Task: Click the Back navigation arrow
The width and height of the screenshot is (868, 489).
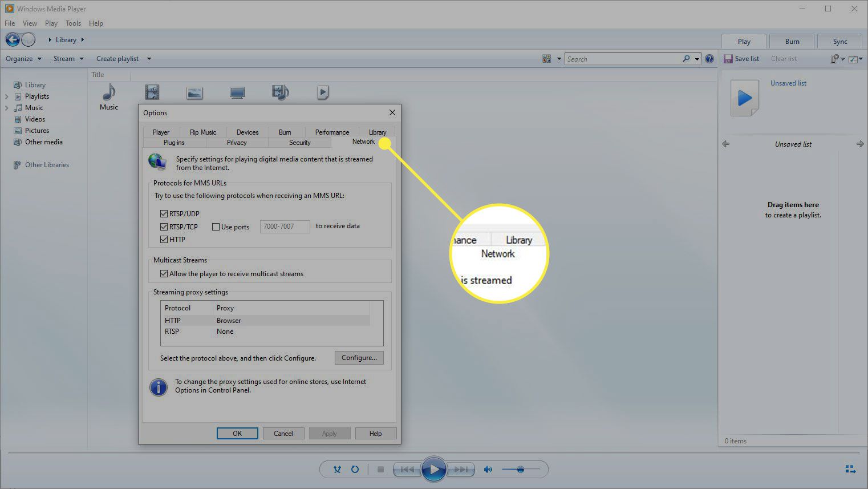Action: (x=13, y=39)
